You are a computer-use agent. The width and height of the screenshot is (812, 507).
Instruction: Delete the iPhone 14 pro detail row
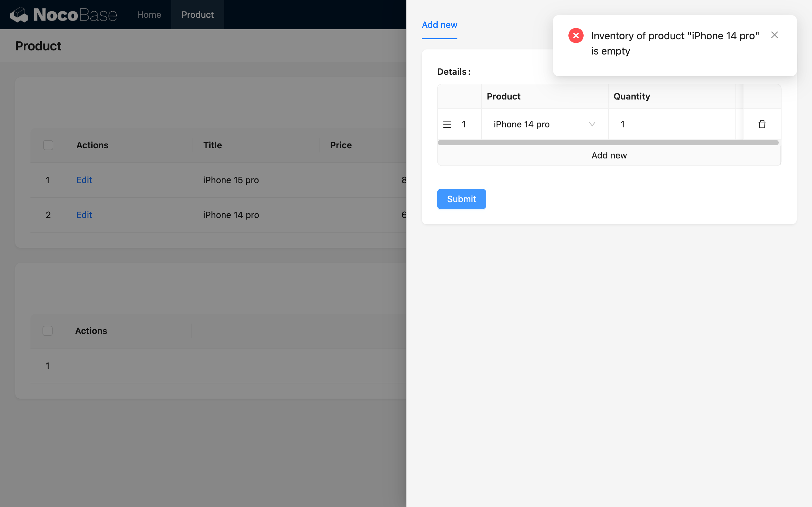pos(762,125)
